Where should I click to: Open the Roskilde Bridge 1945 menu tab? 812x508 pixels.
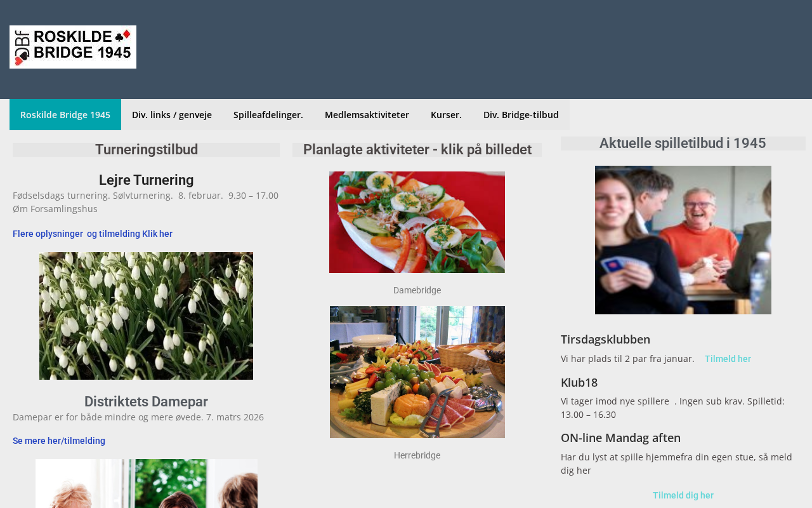(x=65, y=115)
